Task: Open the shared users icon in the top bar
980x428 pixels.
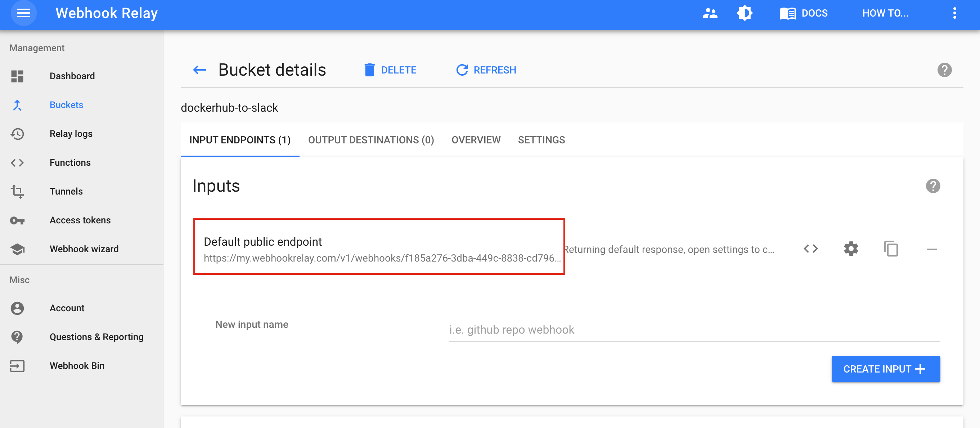Action: coord(710,13)
